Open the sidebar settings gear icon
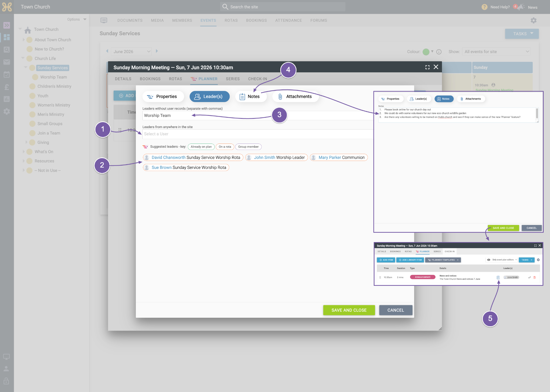The image size is (550, 392). 7,111
